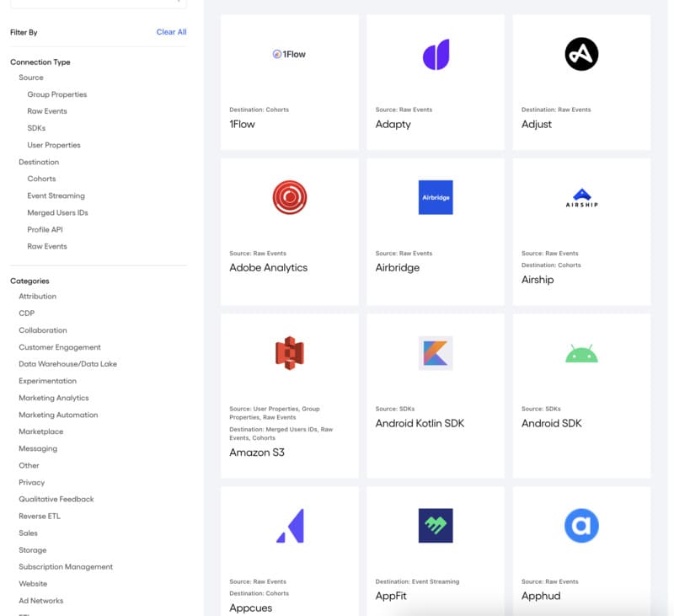Select the Ad Networks category

40,601
